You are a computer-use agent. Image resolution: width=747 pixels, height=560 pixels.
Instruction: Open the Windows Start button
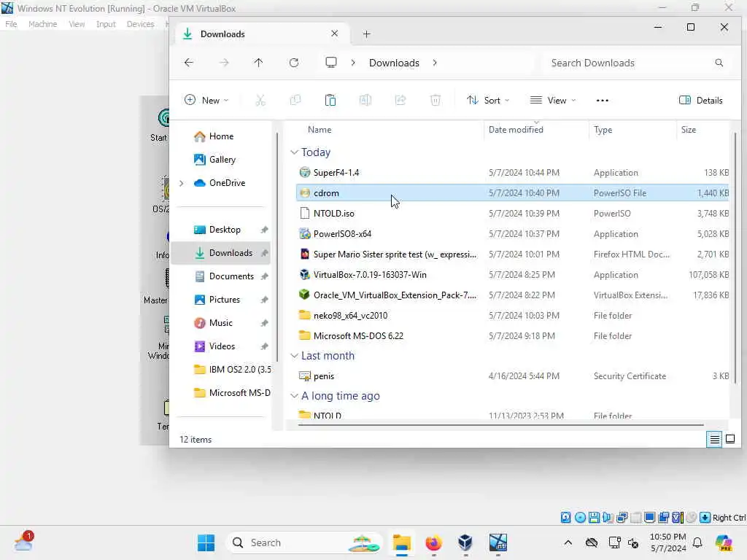point(206,542)
